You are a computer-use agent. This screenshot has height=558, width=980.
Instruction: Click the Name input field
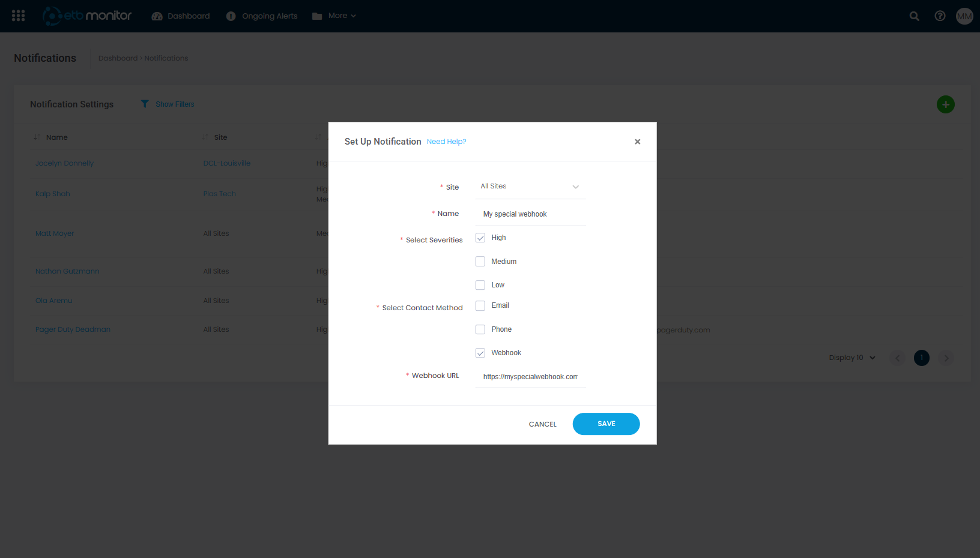[531, 214]
